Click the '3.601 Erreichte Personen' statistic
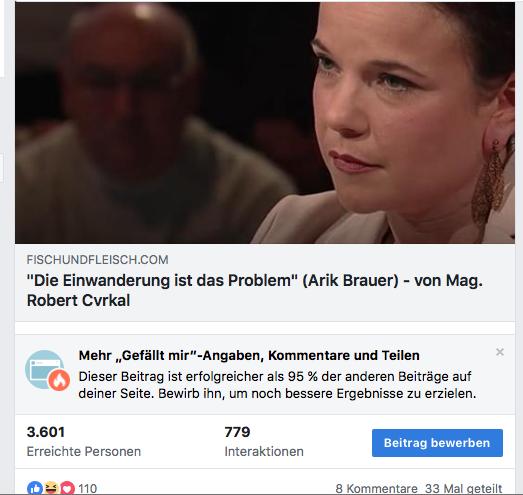The height and width of the screenshot is (495, 523). (x=84, y=441)
